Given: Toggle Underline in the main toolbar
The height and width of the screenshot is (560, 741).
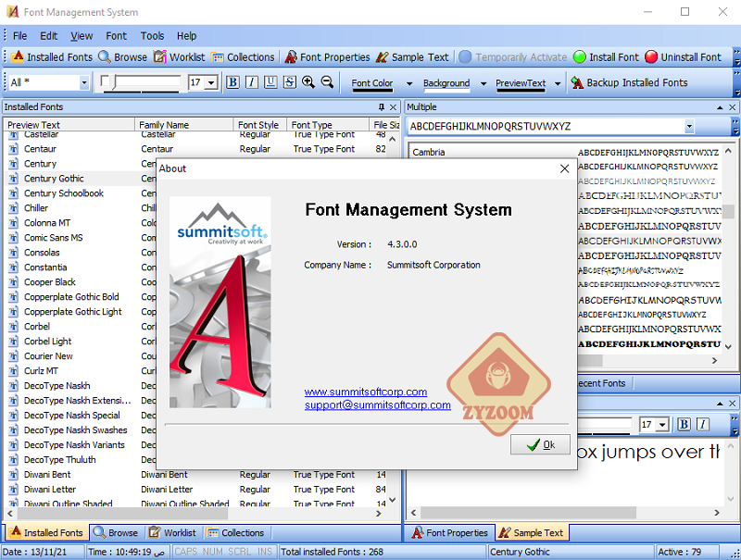Looking at the screenshot, I should coord(270,82).
